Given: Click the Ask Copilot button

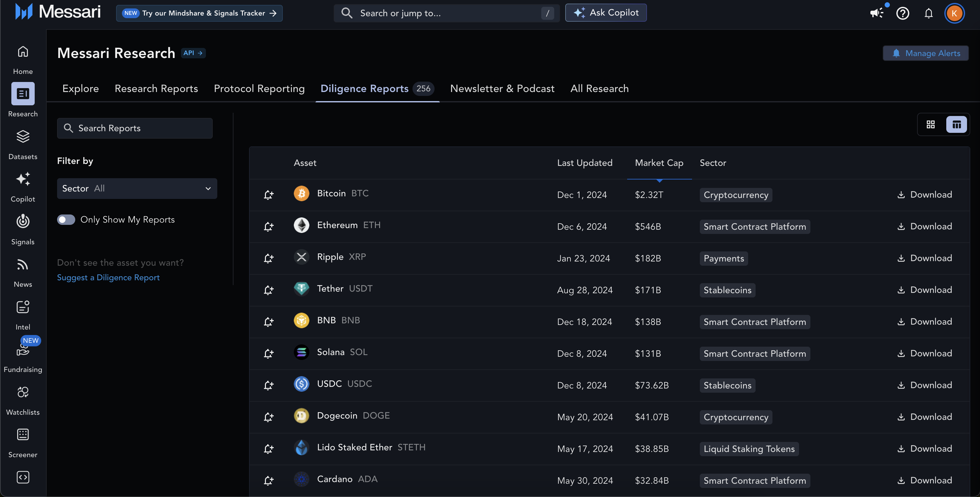Looking at the screenshot, I should 606,13.
